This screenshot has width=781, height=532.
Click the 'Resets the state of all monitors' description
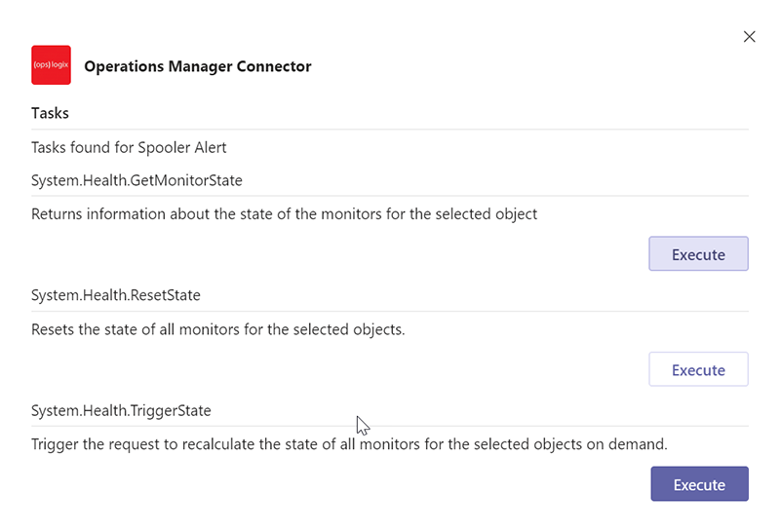(217, 329)
